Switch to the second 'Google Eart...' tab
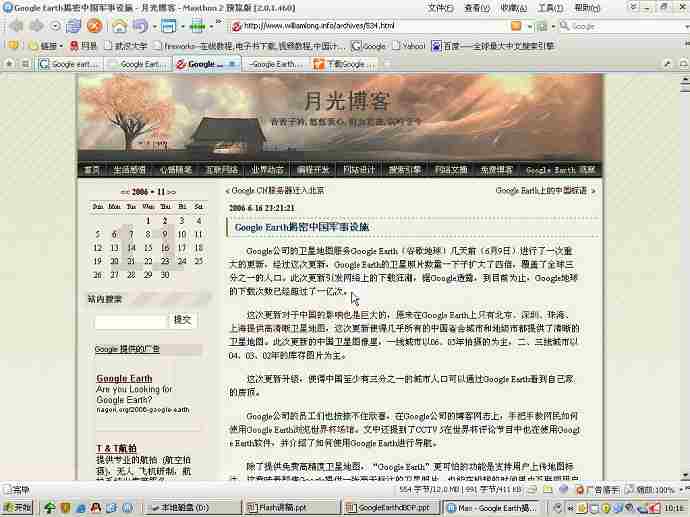 pyautogui.click(x=140, y=64)
